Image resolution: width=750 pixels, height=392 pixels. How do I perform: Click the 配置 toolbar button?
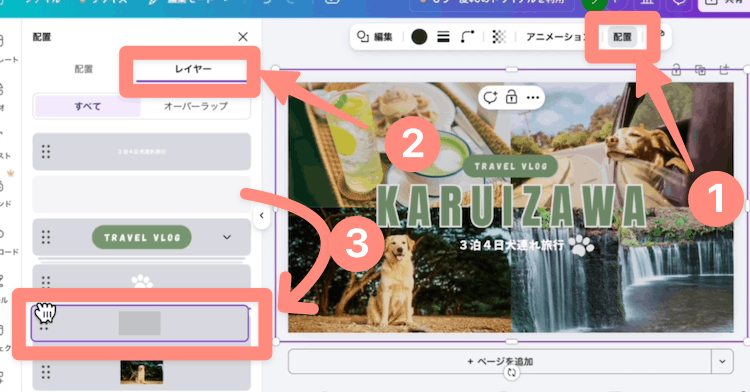(622, 37)
